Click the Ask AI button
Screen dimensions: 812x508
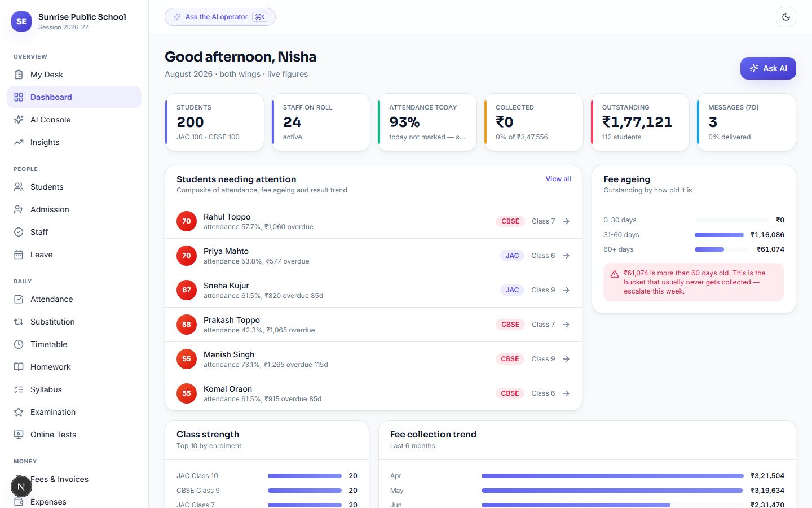click(x=768, y=68)
